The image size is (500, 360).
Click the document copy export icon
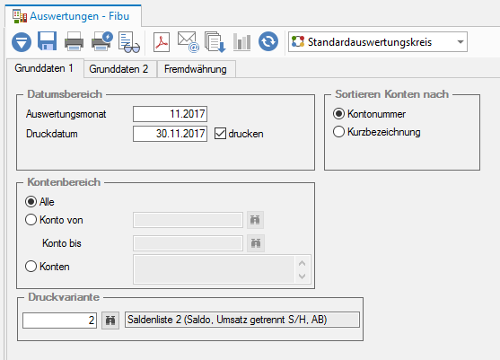click(x=215, y=42)
